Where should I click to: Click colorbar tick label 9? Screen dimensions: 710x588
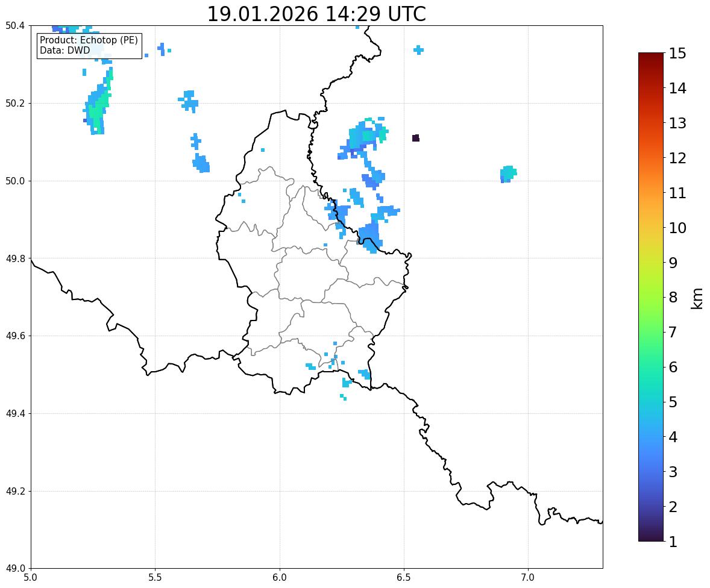tap(673, 263)
